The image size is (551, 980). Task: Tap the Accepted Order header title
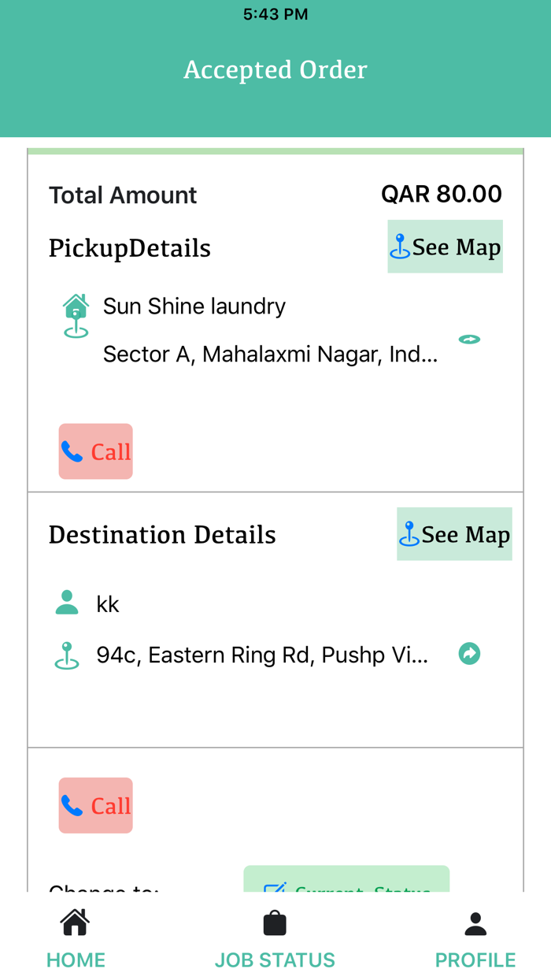pyautogui.click(x=275, y=70)
